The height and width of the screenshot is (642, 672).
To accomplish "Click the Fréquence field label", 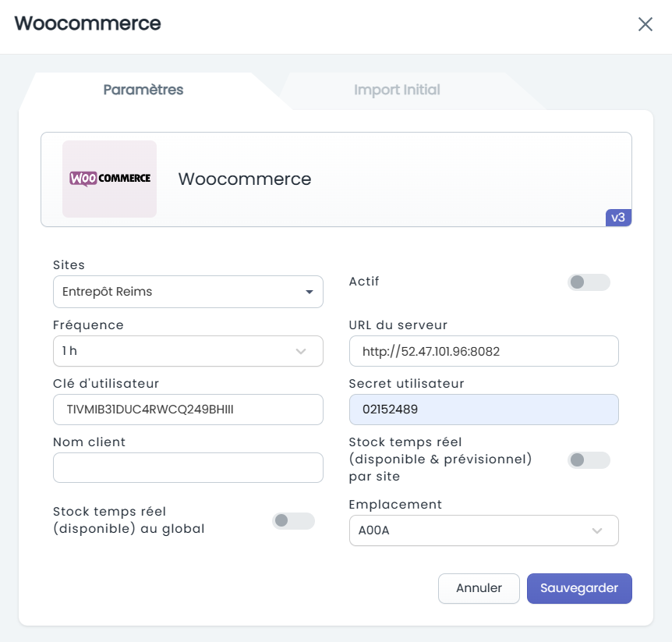I will 88,325.
